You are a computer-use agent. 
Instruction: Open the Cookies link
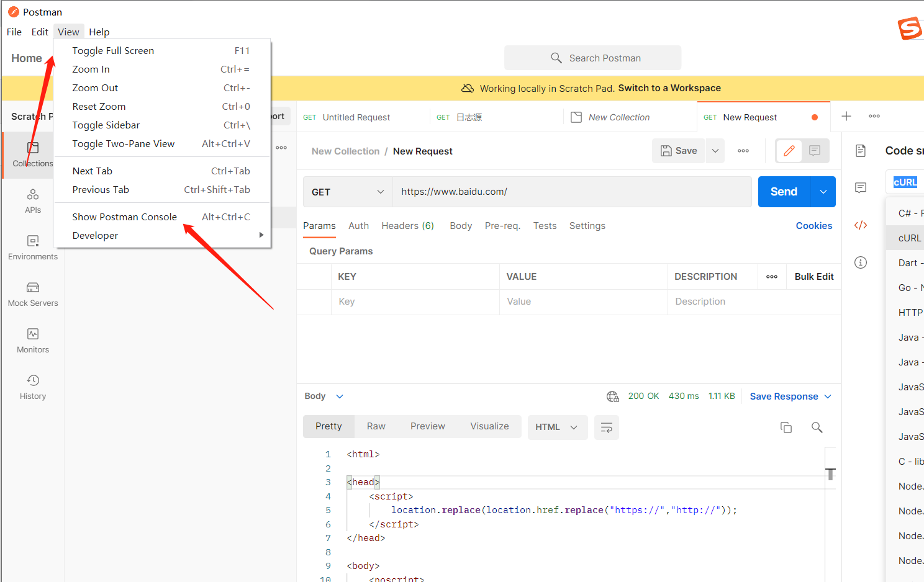click(814, 226)
